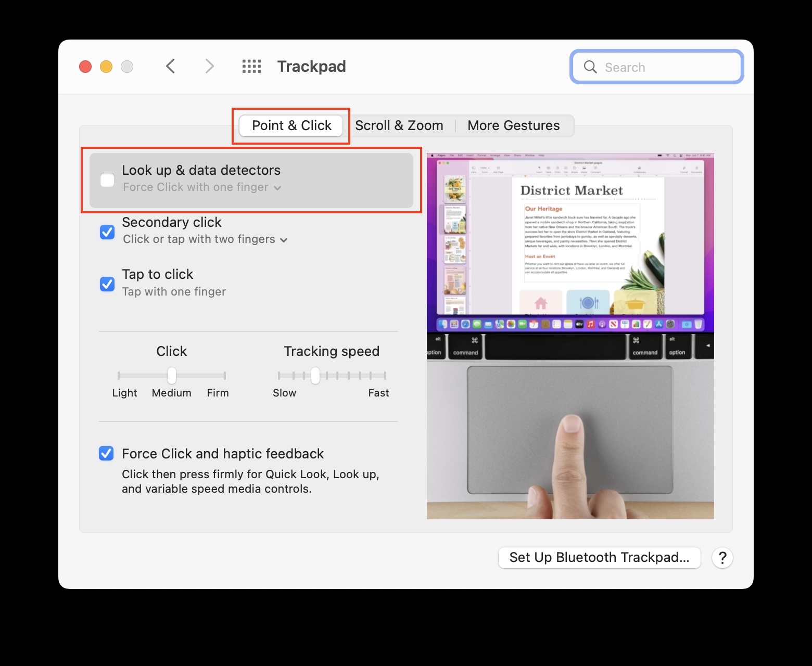812x666 pixels.
Task: Enable Look up & data detectors
Action: [x=107, y=180]
